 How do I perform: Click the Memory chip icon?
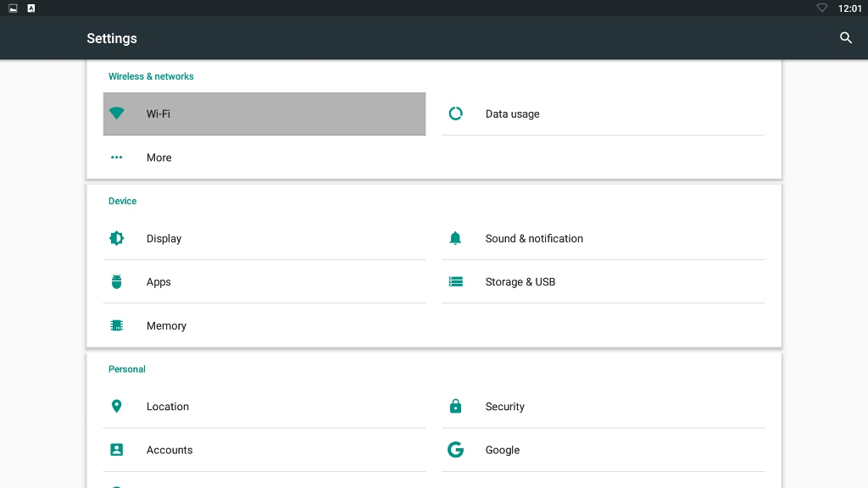pyautogui.click(x=117, y=325)
